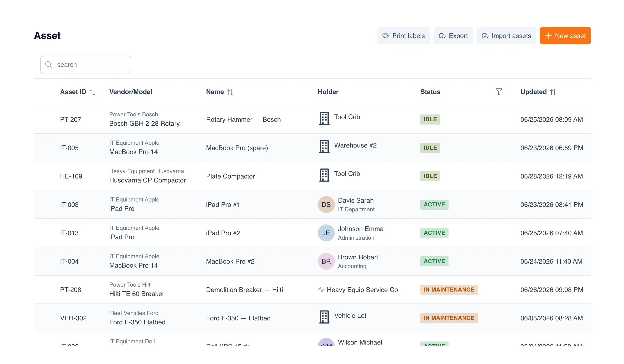The image size is (624, 364).
Task: Click name MacBook Pro (spare)
Action: 237,148
